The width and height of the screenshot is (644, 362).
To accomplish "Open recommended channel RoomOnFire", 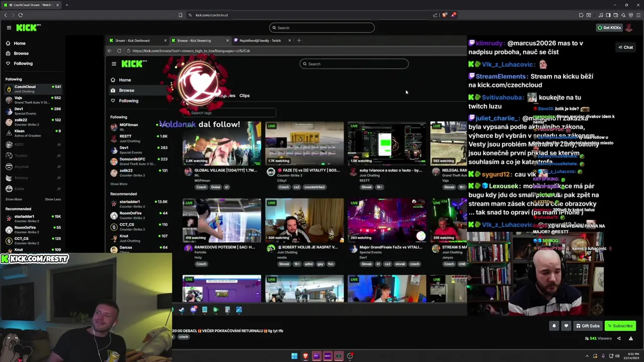I will point(33,230).
